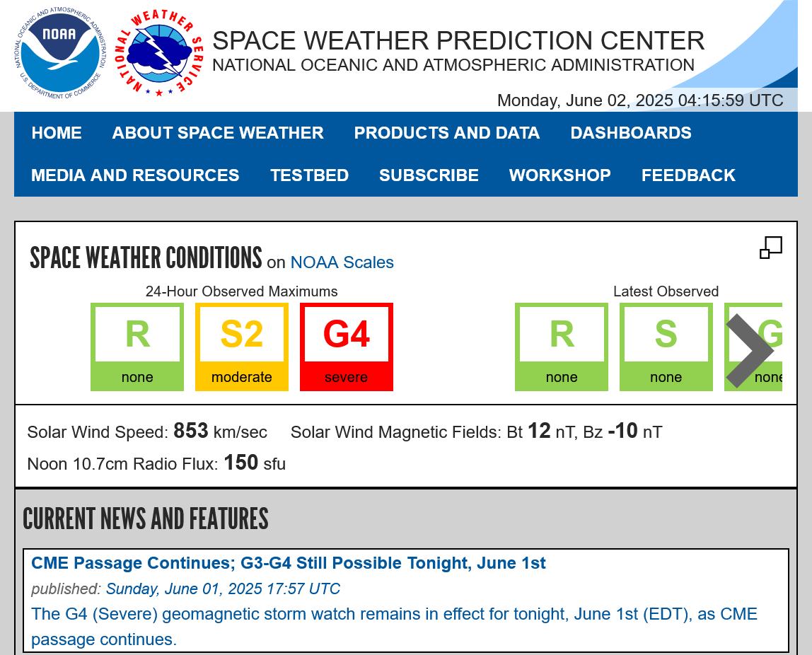This screenshot has height=655, width=812.
Task: Click the Space Weather Prediction Center title
Action: pos(458,41)
